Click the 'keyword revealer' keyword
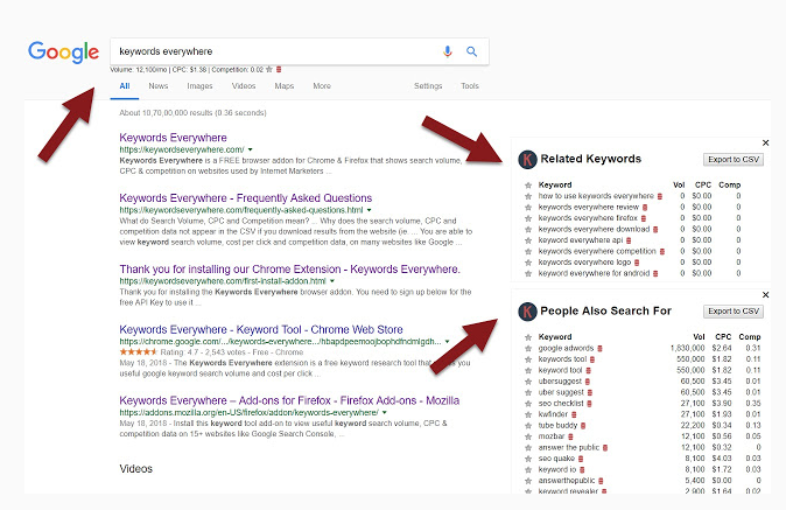This screenshot has height=510, width=786. tap(568, 491)
